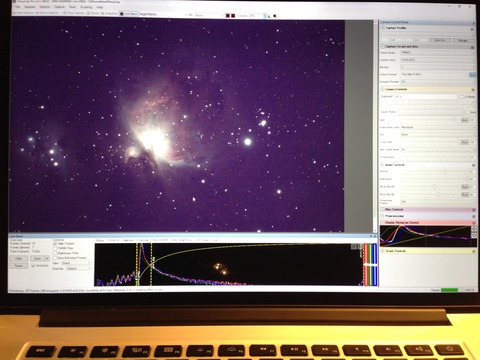Click the Pause button in Live Stack

pyautogui.click(x=19, y=266)
